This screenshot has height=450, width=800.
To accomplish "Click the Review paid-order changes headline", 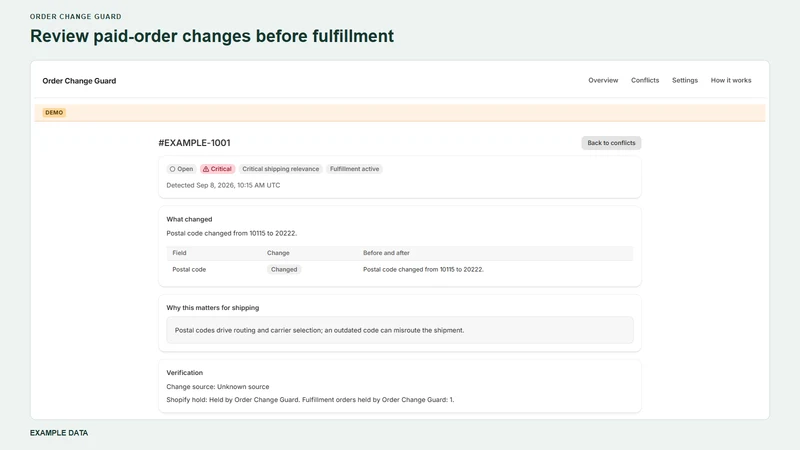I will (x=212, y=36).
